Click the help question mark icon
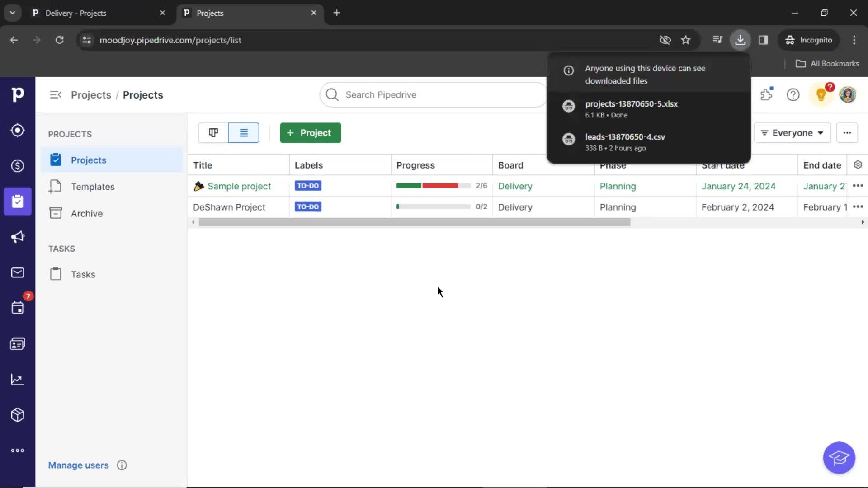Screen dimensions: 868x488 793,95
